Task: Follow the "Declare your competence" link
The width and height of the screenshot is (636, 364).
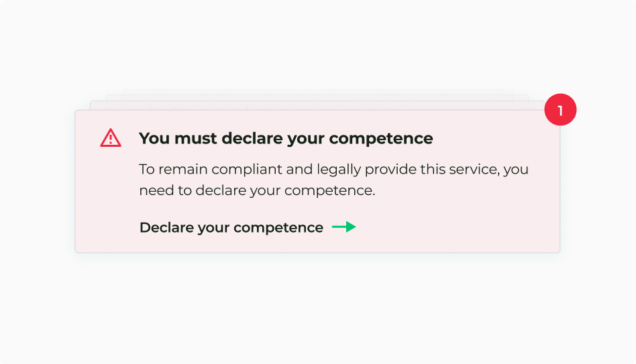Action: point(231,228)
